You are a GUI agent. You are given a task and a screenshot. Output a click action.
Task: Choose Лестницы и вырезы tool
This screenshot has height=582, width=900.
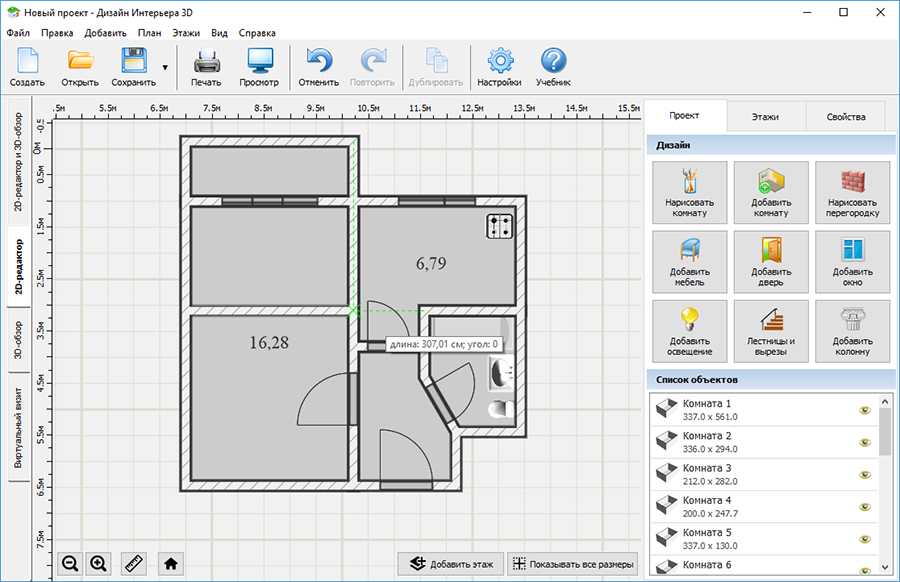click(771, 331)
